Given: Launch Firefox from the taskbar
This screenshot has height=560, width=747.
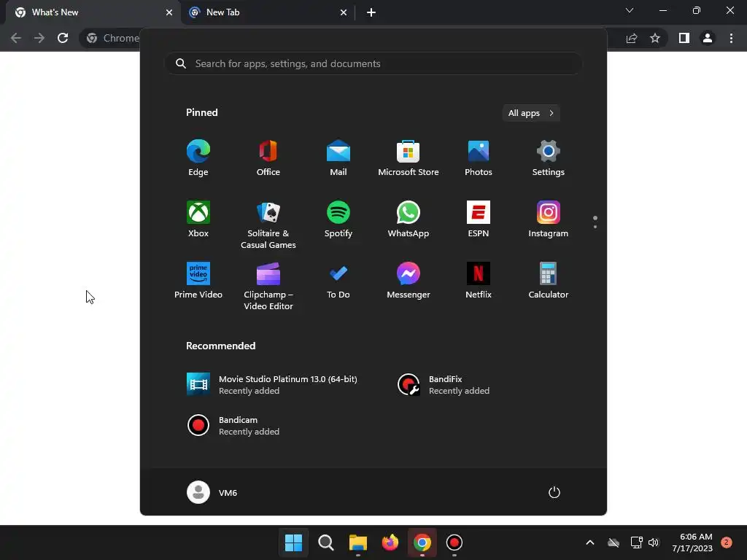Looking at the screenshot, I should [390, 542].
